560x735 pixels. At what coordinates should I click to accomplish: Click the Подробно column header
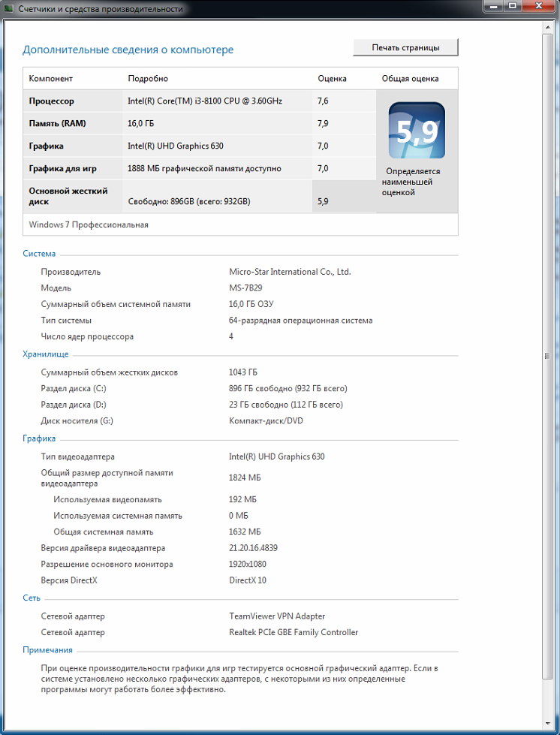148,79
